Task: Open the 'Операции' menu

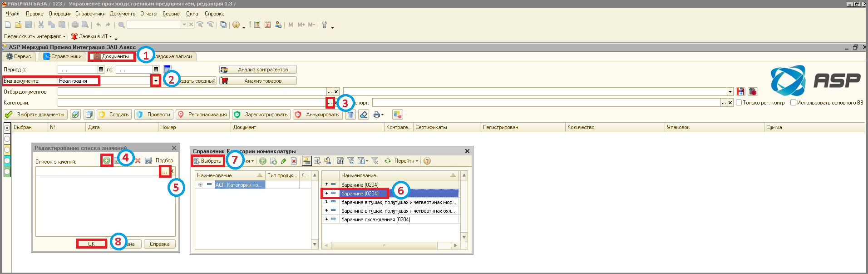Action: pyautogui.click(x=60, y=14)
